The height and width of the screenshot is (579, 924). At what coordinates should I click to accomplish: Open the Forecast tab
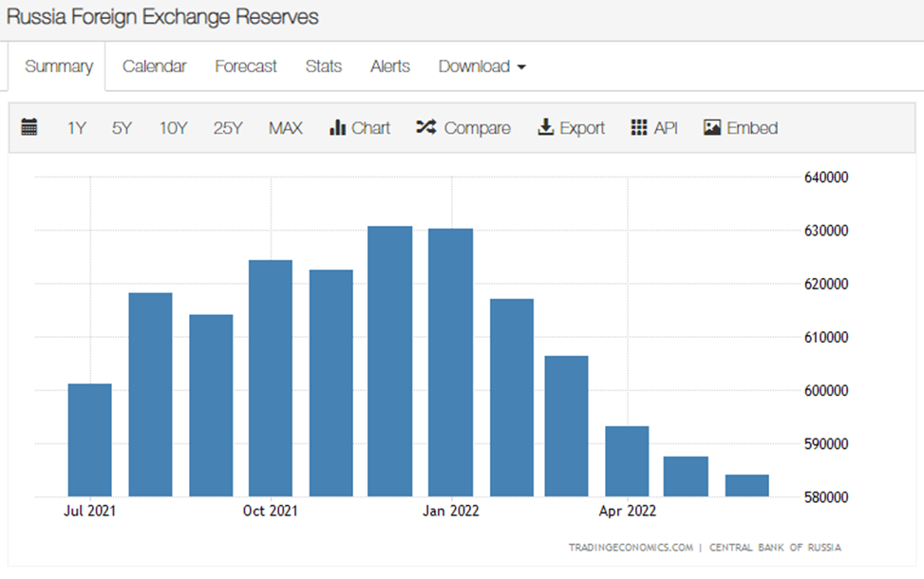pyautogui.click(x=246, y=66)
